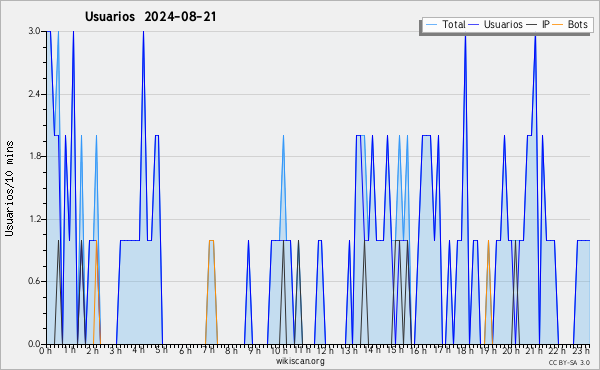Click the 6 h x-axis label

point(186,351)
